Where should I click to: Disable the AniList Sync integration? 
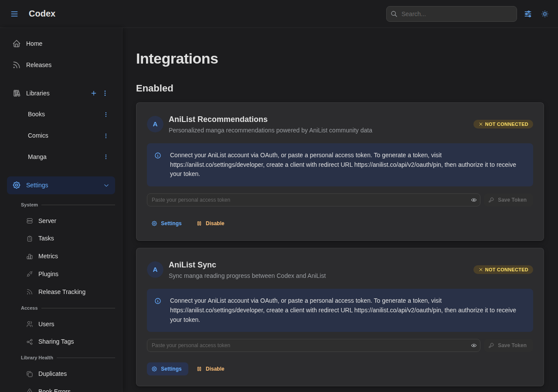(x=211, y=369)
